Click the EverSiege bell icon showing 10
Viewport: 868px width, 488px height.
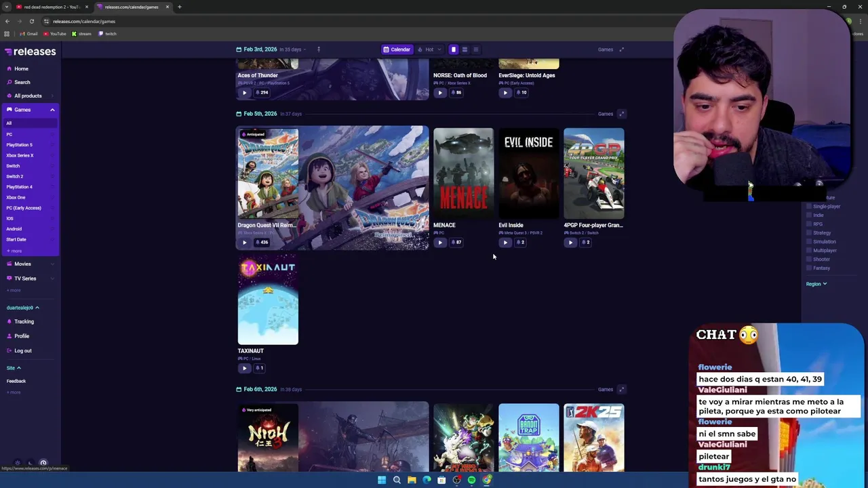tap(520, 92)
